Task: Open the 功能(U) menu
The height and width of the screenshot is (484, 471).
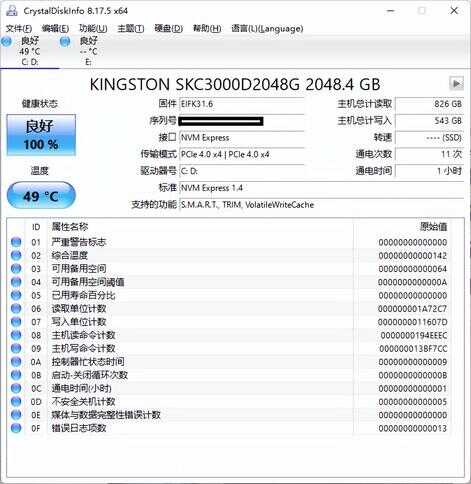Action: point(93,28)
